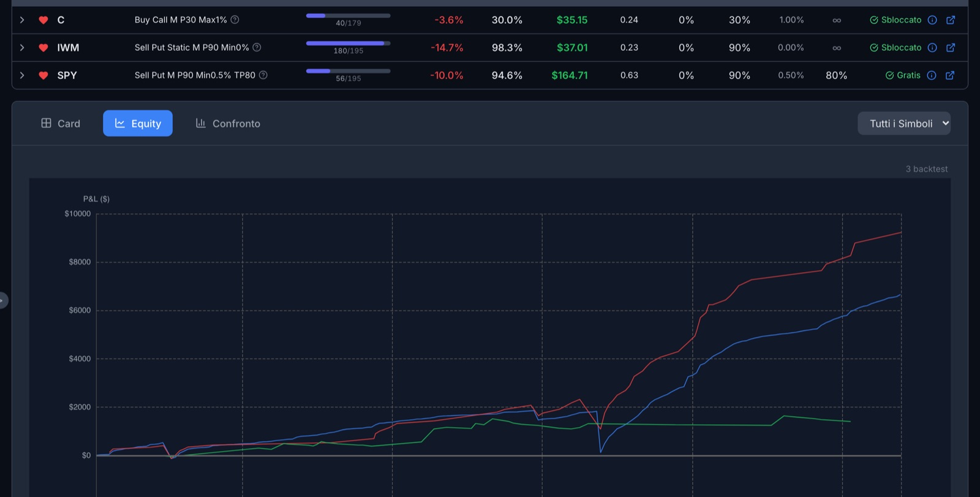
Task: Open info icon in IWM row
Action: (932, 47)
